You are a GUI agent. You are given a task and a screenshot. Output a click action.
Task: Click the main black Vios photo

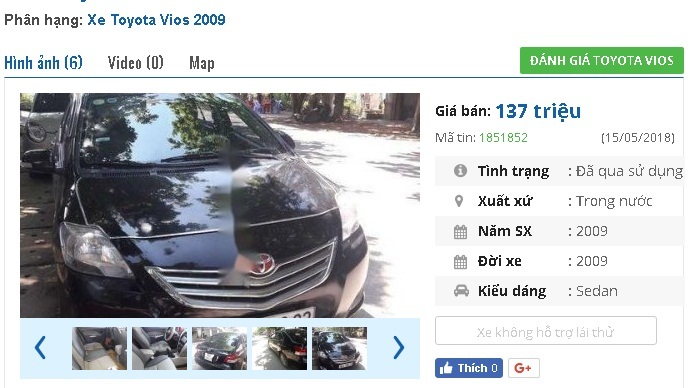220,205
